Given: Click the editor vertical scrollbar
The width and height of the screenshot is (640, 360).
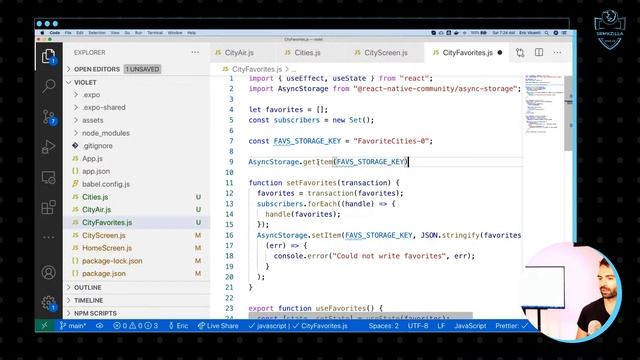Looking at the screenshot, I should point(568,113).
